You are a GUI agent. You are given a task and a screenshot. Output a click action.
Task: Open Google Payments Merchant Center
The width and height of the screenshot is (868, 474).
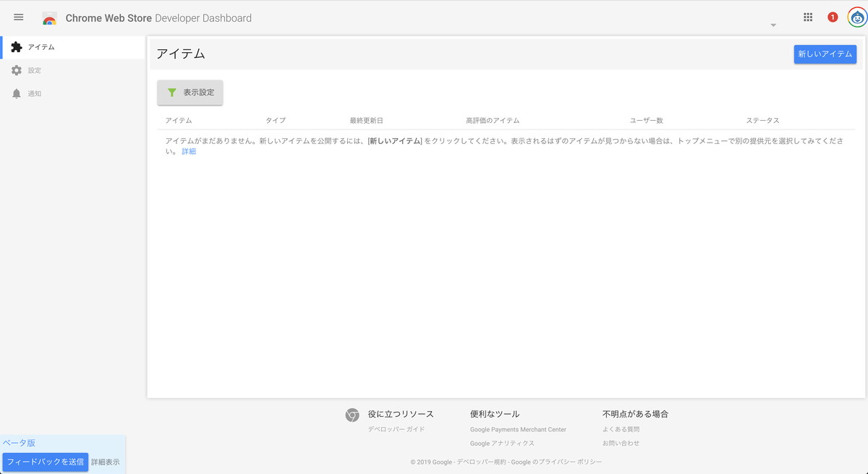coord(518,428)
